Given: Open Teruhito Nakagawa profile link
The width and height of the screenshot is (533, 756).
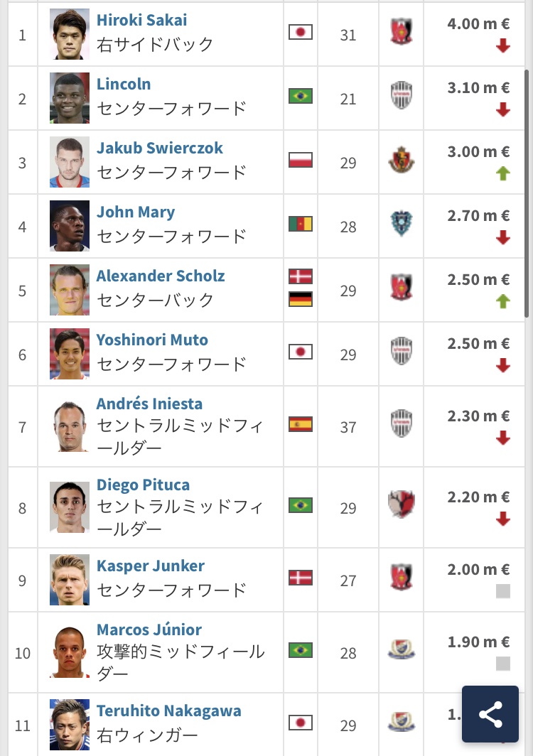Looking at the screenshot, I should tap(169, 711).
